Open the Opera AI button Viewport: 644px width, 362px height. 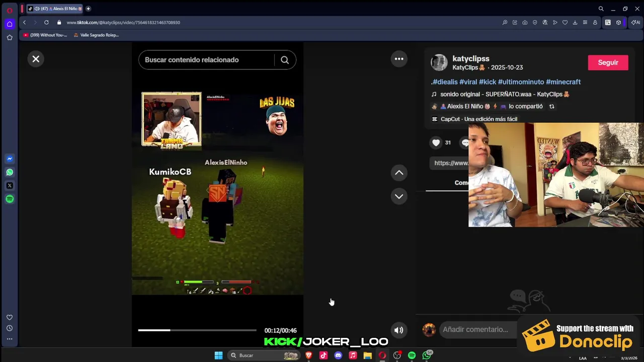(635, 22)
